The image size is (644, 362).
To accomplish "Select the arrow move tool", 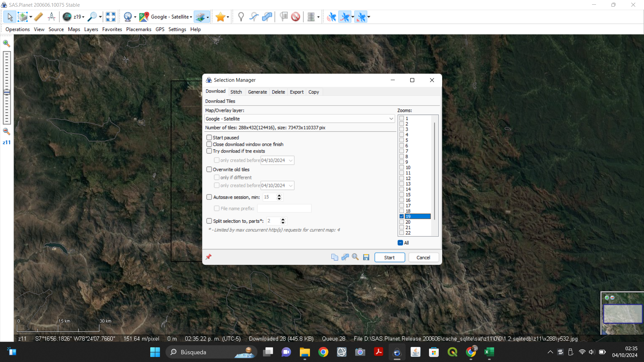I will click(10, 17).
